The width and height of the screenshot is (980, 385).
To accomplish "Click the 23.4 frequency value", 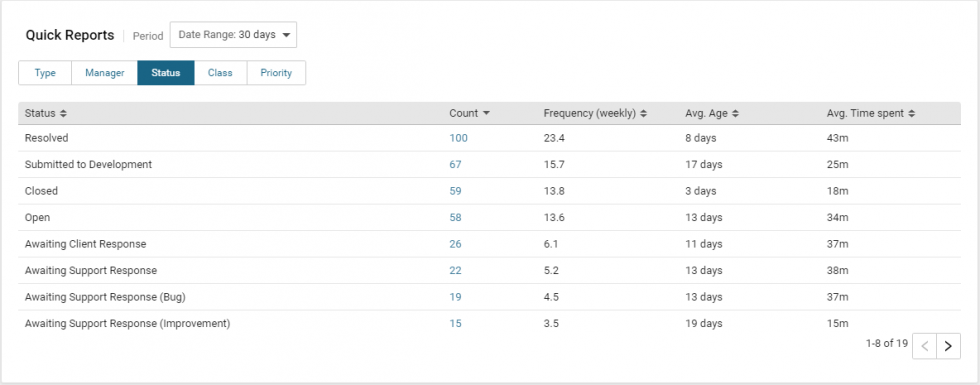I will 554,138.
